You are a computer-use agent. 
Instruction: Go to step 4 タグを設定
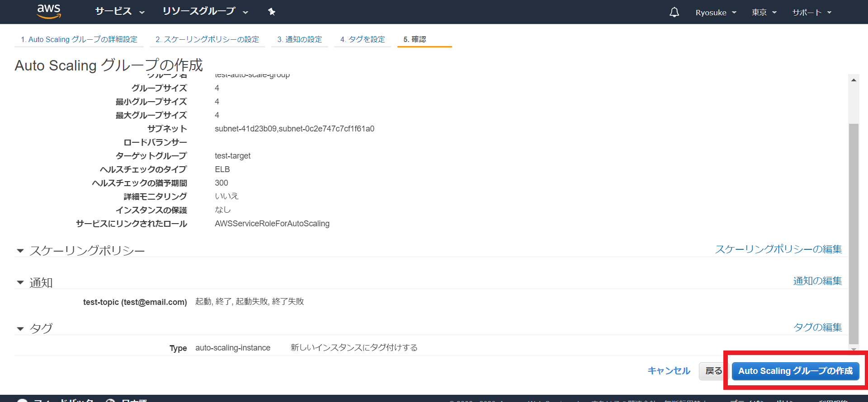pos(363,39)
